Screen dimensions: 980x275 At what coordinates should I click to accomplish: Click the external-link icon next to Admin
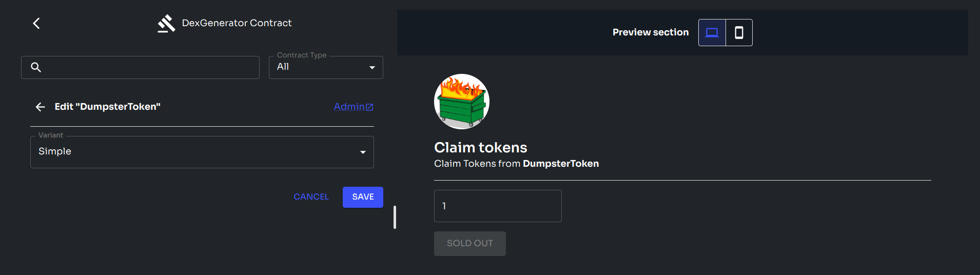pyautogui.click(x=369, y=107)
